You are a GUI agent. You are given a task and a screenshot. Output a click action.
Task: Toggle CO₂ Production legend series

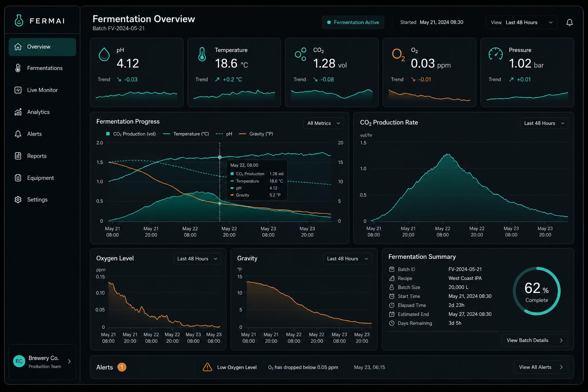(131, 134)
